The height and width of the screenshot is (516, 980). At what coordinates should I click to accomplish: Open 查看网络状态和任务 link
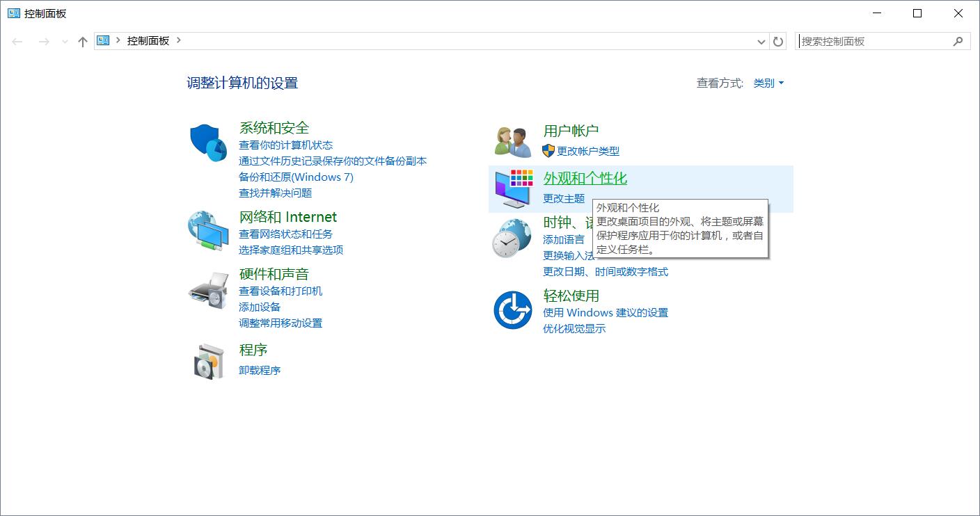coord(286,234)
